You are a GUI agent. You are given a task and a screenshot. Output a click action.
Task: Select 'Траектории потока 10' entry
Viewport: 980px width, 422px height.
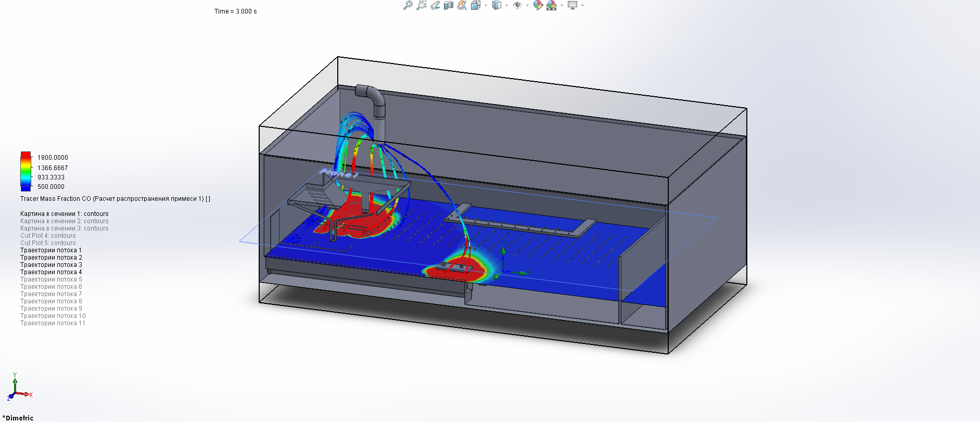click(x=53, y=316)
